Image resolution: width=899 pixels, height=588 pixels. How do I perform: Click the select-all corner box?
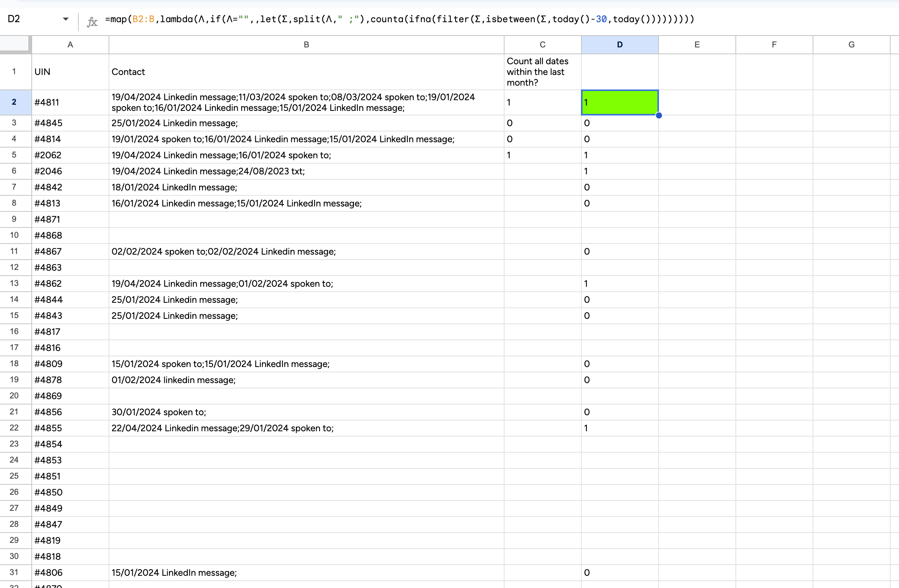15,44
